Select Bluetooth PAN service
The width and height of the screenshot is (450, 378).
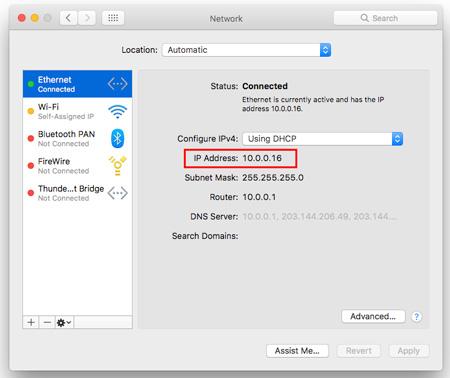(x=77, y=138)
